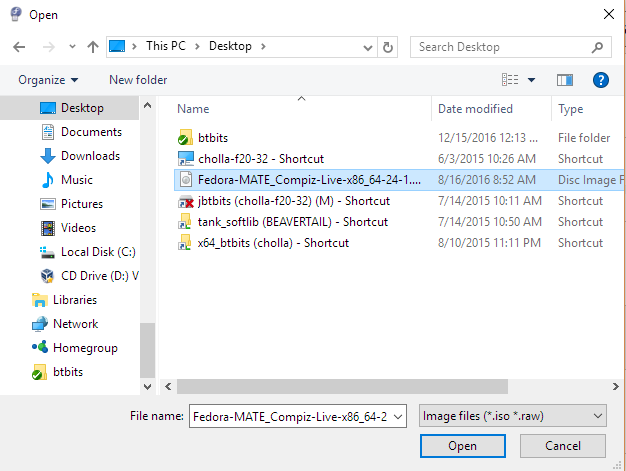Select 'Desktop' in breadcrumb path
The image size is (626, 471).
tap(230, 46)
